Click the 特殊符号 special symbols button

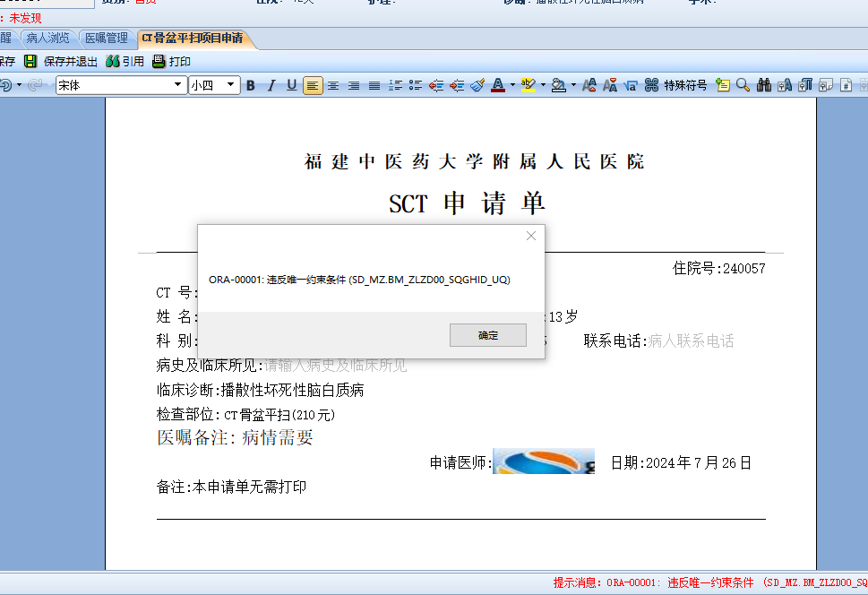click(685, 85)
